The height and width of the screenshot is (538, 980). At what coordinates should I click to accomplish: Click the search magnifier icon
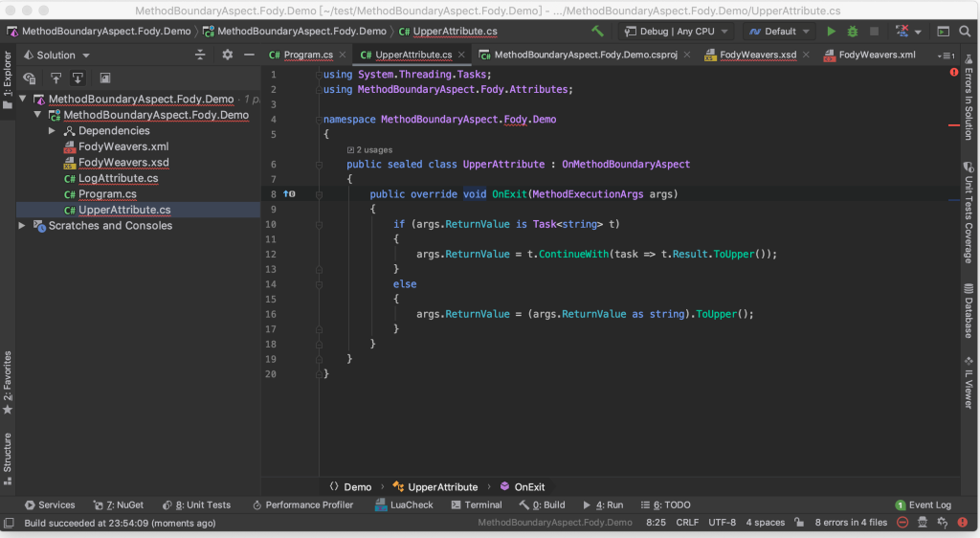(965, 32)
